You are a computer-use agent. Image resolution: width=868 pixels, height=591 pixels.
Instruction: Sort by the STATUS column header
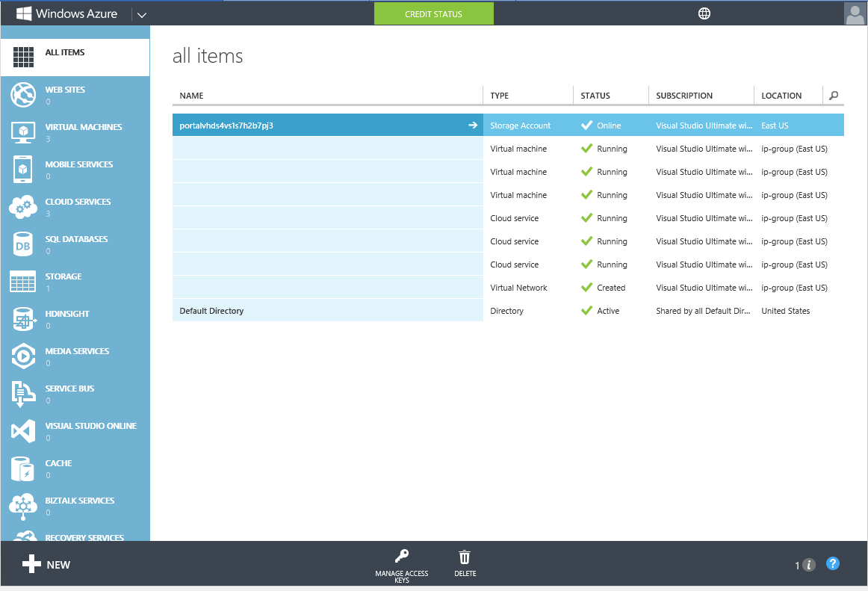click(x=595, y=96)
